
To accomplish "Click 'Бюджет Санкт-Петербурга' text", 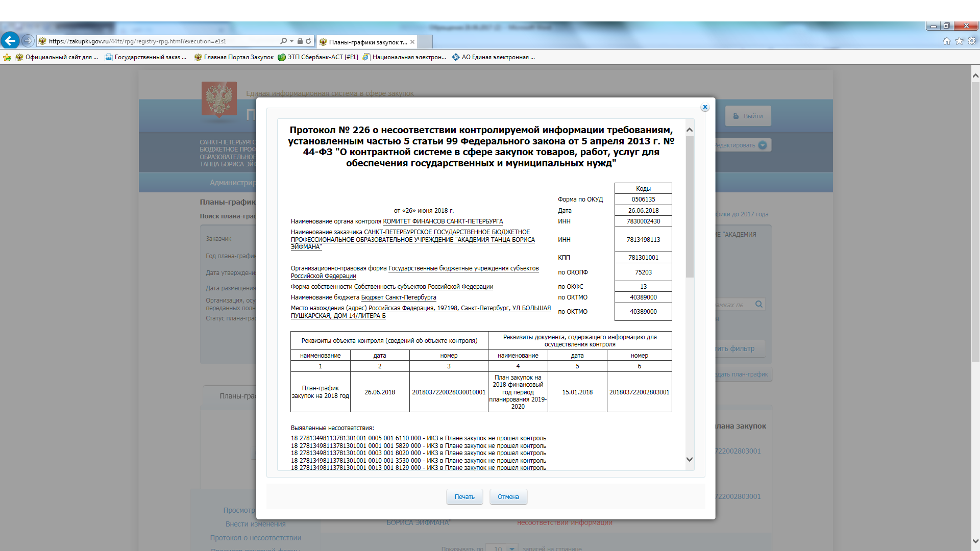I will [x=399, y=297].
